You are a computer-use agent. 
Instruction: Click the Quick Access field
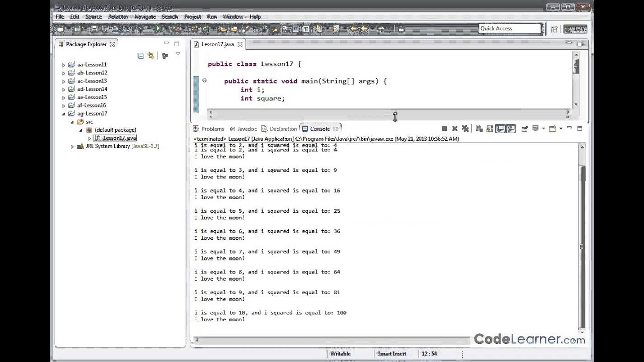[x=510, y=29]
